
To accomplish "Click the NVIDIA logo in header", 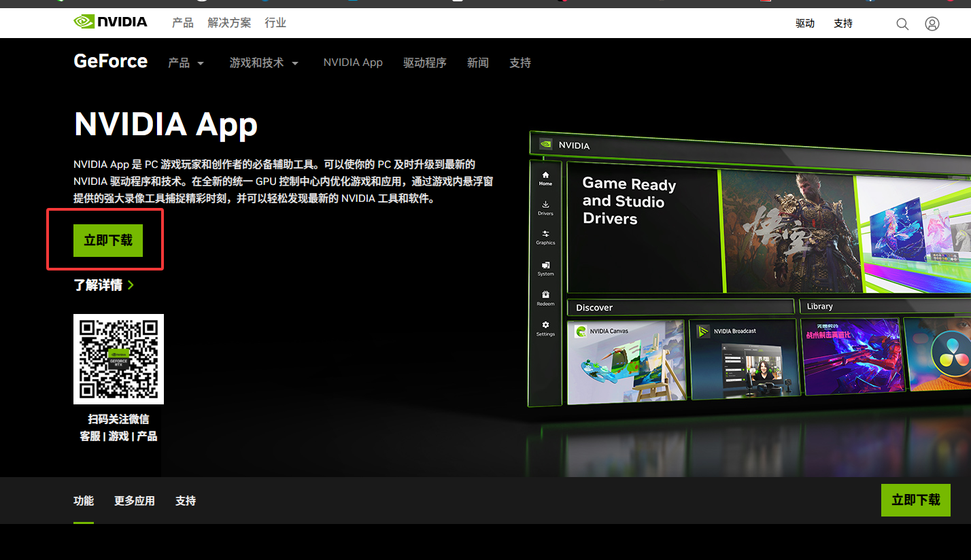I will (x=110, y=22).
